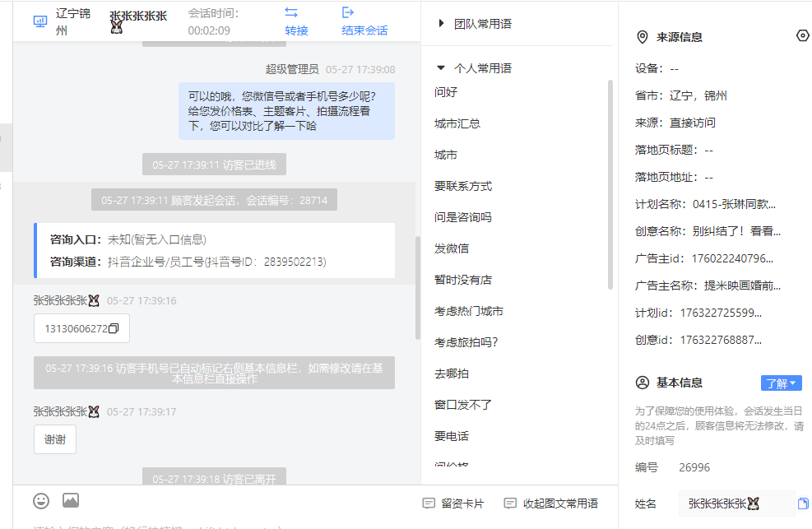Choose the 要联系方式 quick phrase
Viewport: 812px width, 529px height.
pyautogui.click(x=463, y=186)
